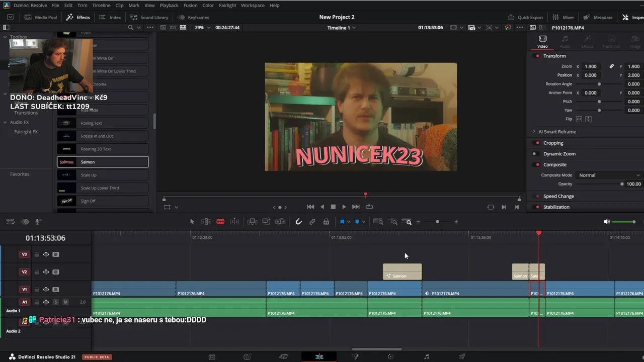
Task: Flip clip horizontally in Inspector
Action: [x=579, y=119]
